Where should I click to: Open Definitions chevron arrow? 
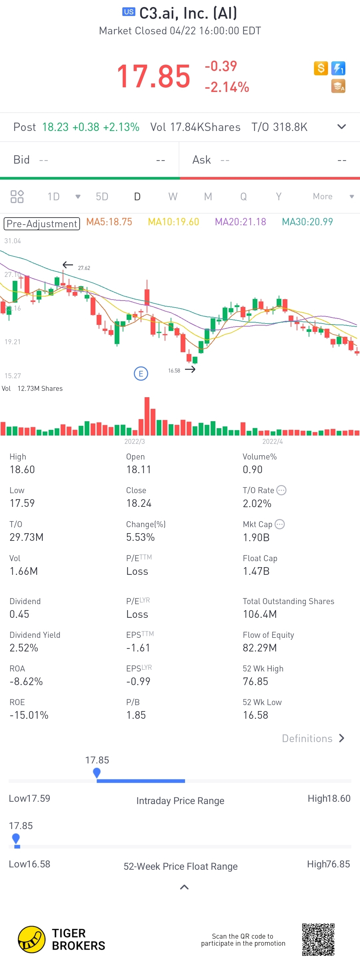coord(342,738)
